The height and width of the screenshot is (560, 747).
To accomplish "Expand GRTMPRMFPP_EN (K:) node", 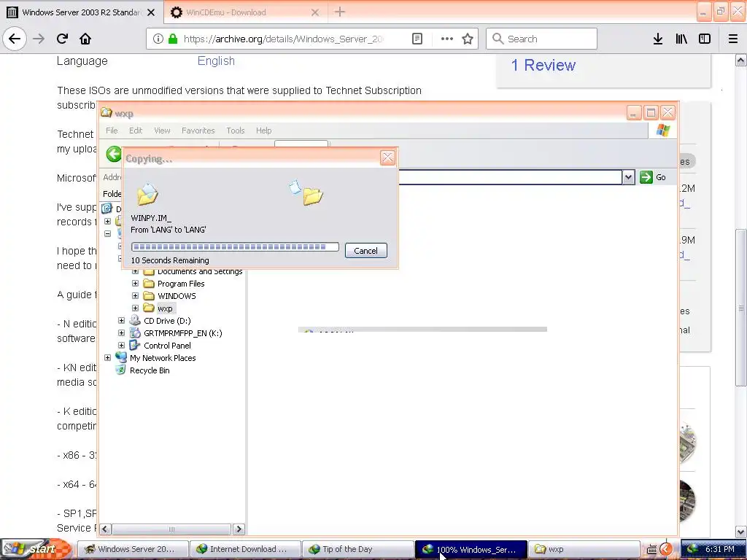I will point(122,332).
